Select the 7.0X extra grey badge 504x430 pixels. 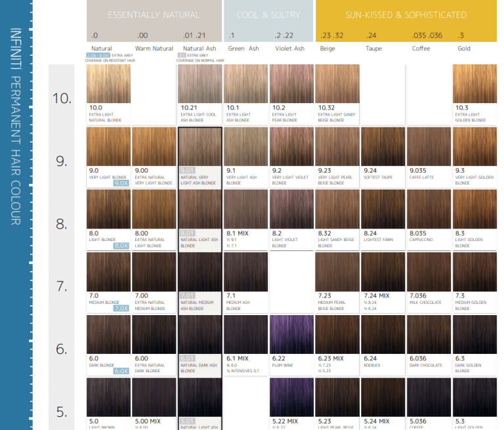tap(121, 308)
